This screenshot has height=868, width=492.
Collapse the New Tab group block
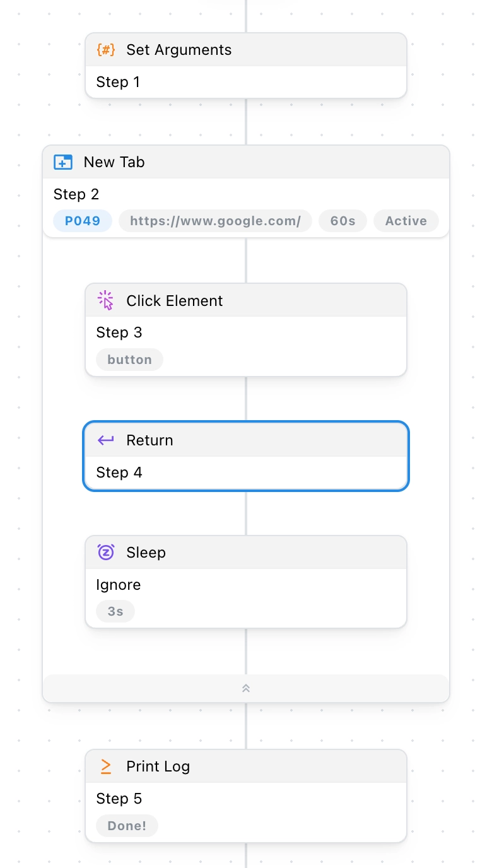coord(246,688)
